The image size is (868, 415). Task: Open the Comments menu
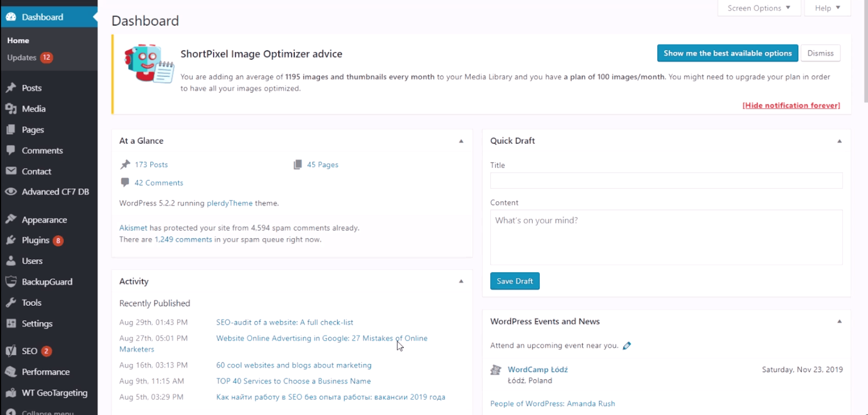[49, 150]
